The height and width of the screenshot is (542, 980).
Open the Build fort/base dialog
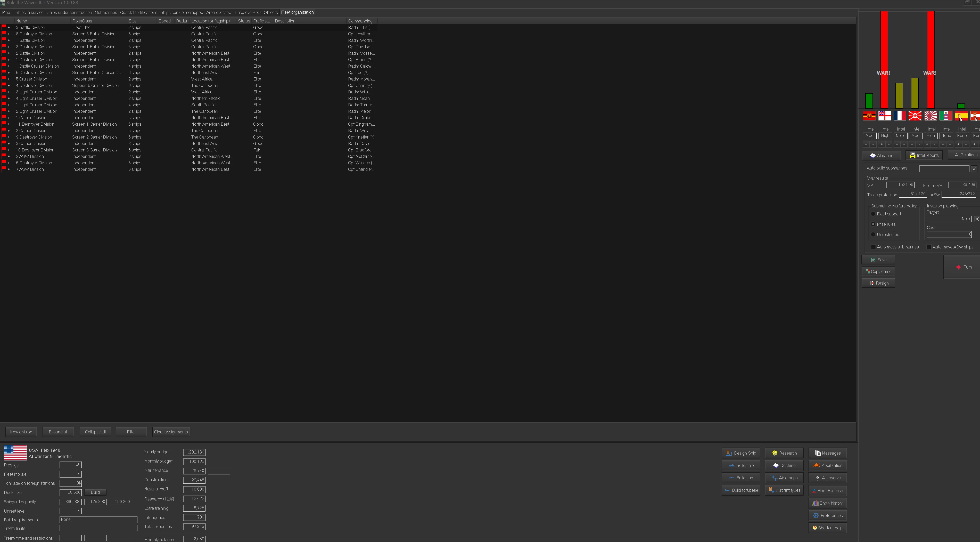click(x=741, y=490)
